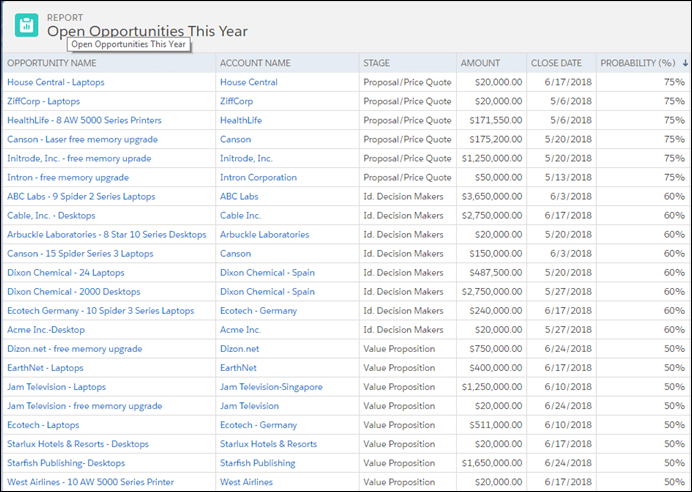Click the Probability sort descending arrow
This screenshot has width=692, height=492.
coord(685,63)
